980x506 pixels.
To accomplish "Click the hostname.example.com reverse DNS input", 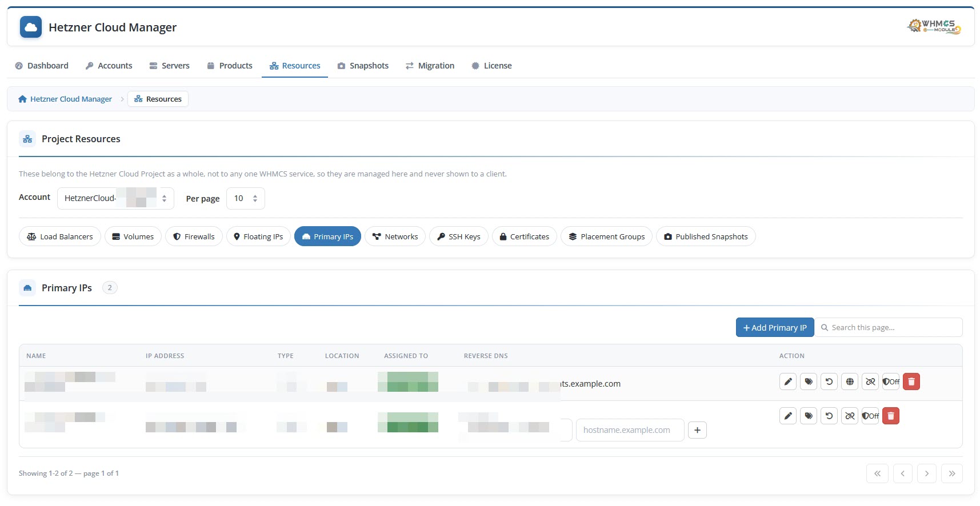I will coord(630,430).
